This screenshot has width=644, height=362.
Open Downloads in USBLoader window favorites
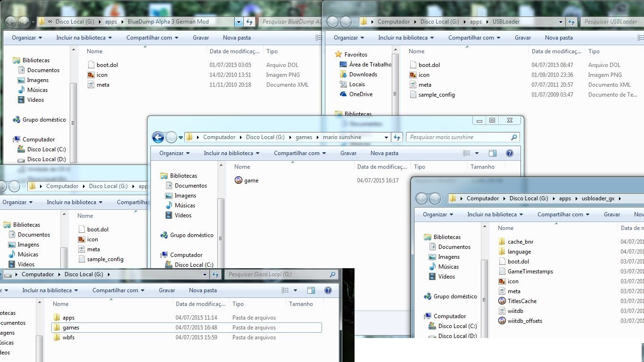[x=358, y=74]
